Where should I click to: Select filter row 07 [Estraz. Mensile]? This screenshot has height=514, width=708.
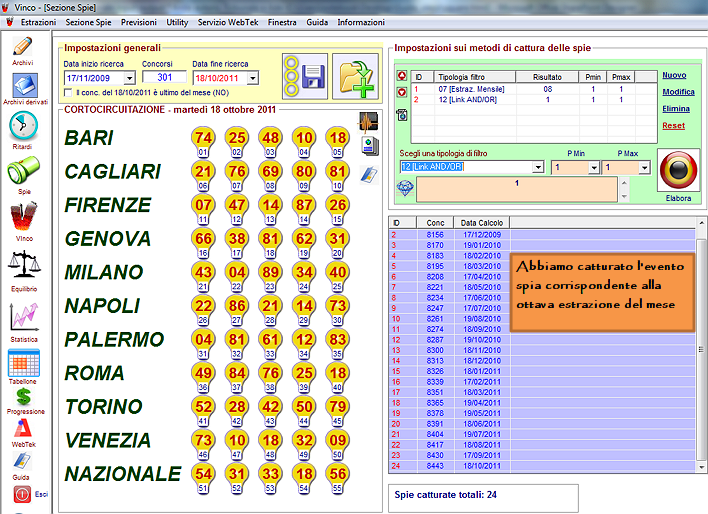tap(534, 89)
